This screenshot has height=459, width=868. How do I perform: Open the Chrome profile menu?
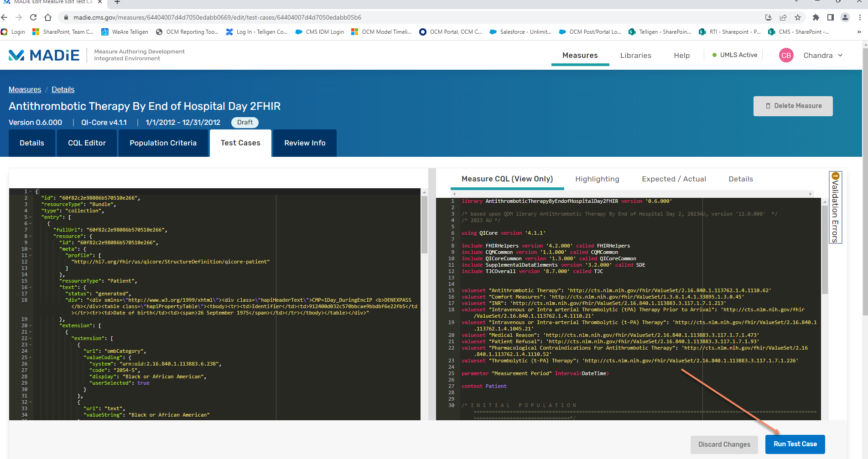coord(845,17)
